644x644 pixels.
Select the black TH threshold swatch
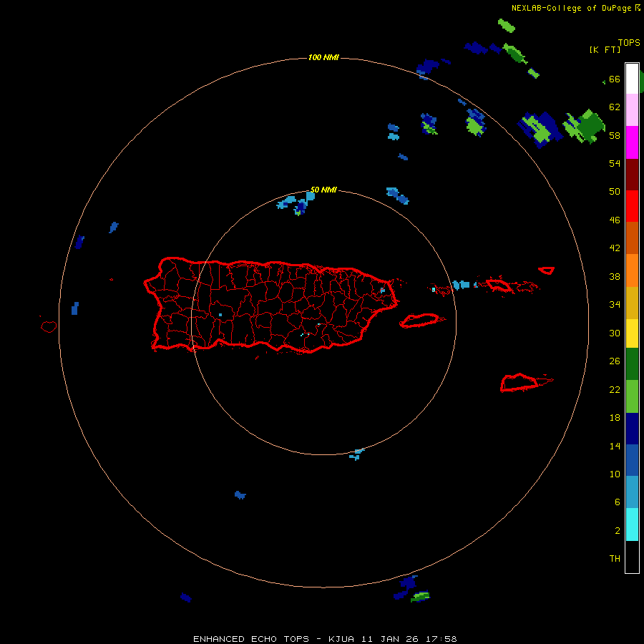point(632,557)
